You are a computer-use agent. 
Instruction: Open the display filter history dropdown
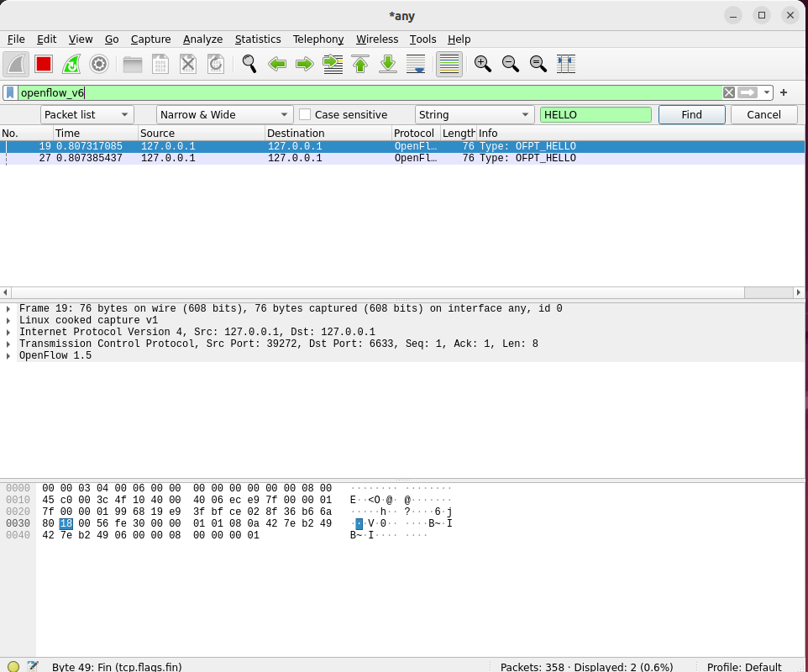point(767,92)
